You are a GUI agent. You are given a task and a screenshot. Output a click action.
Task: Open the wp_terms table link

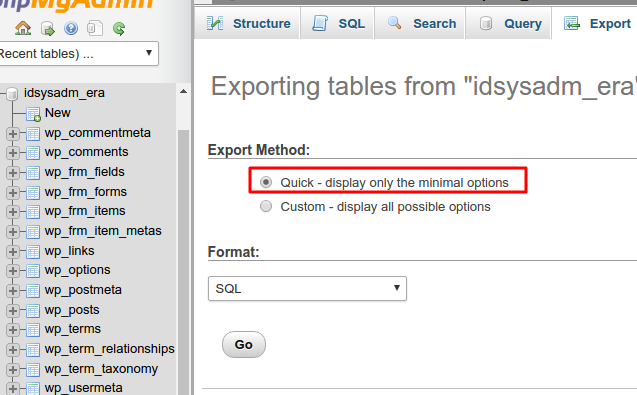pos(73,329)
